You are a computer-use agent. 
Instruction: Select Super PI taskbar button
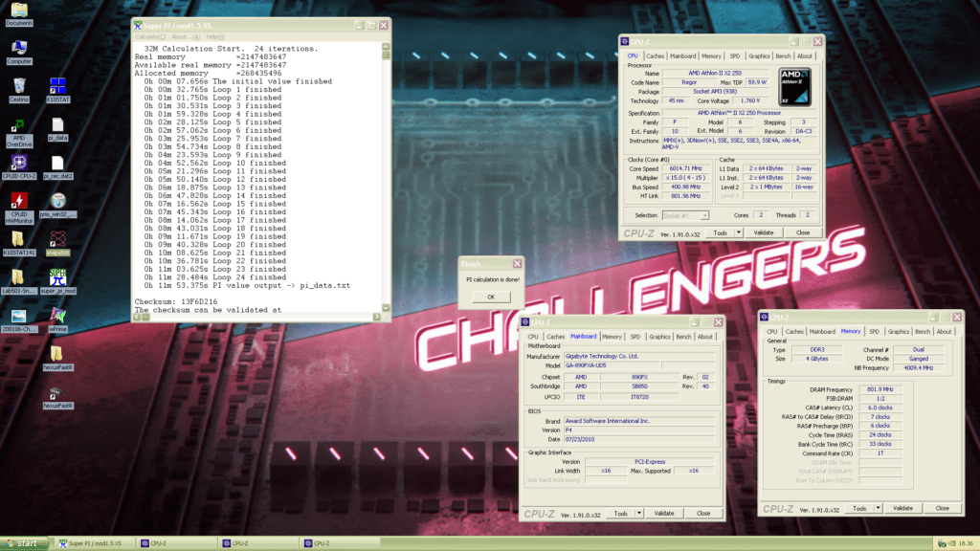pyautogui.click(x=94, y=543)
